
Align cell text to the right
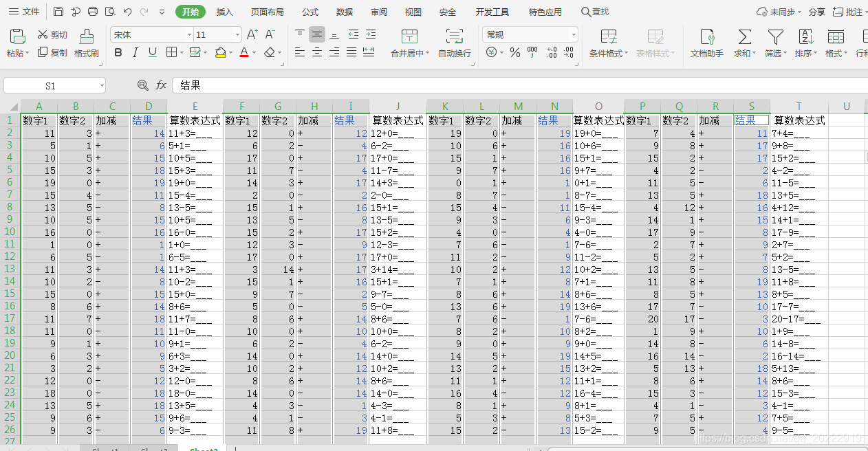click(334, 52)
